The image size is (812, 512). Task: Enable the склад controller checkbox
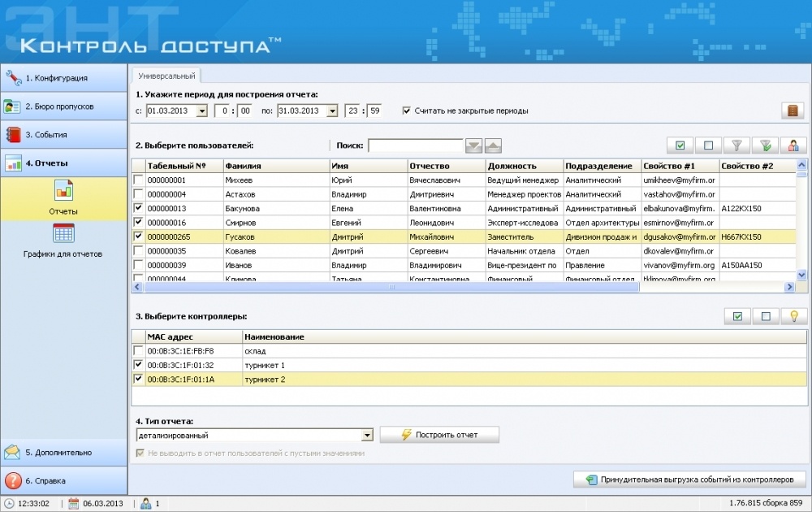pyautogui.click(x=138, y=351)
